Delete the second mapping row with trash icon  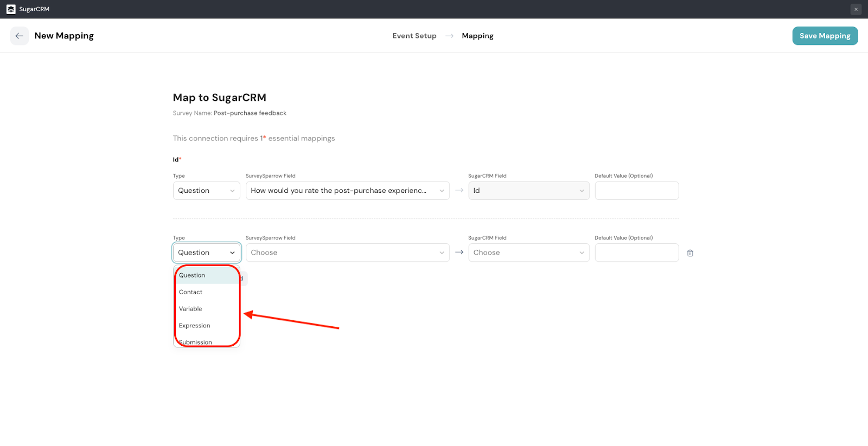690,253
